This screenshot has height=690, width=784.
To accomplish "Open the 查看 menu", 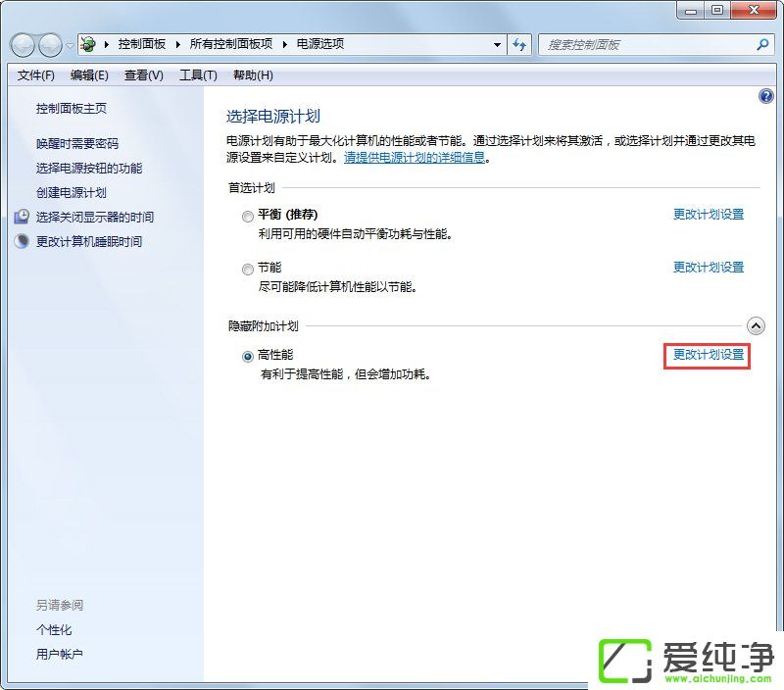I will click(141, 74).
